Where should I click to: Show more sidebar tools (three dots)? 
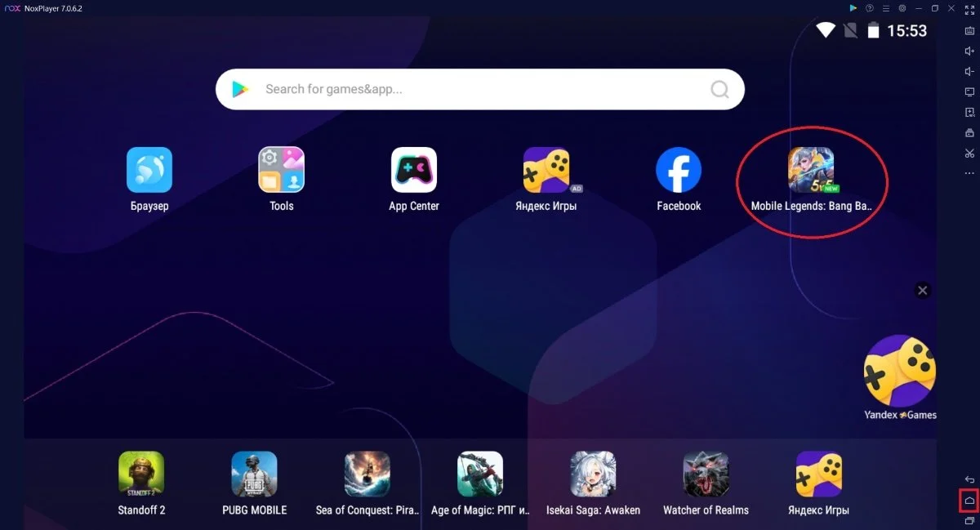[969, 173]
